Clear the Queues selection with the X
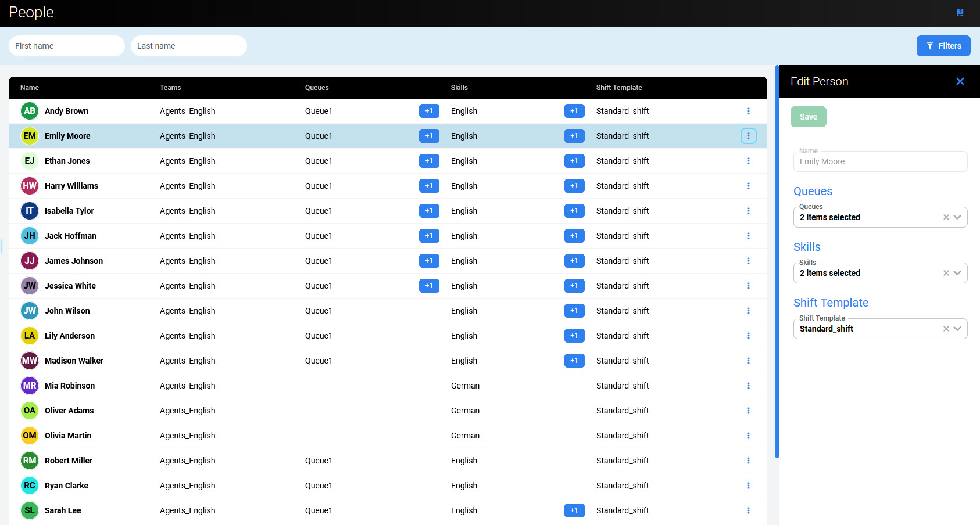980x525 pixels. pyautogui.click(x=946, y=217)
